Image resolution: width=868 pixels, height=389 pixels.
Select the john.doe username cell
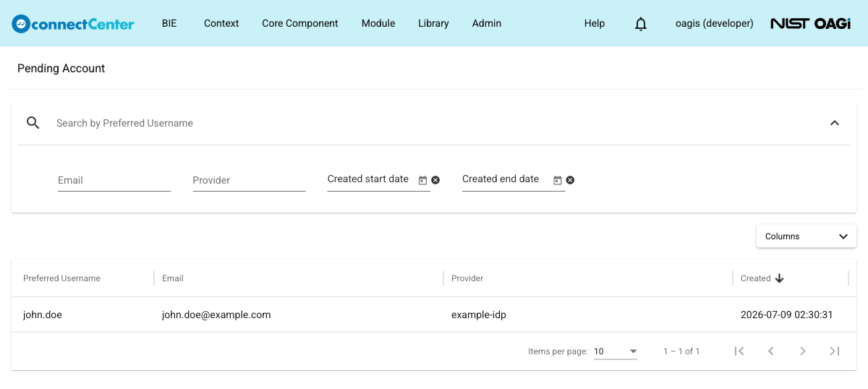(x=43, y=315)
